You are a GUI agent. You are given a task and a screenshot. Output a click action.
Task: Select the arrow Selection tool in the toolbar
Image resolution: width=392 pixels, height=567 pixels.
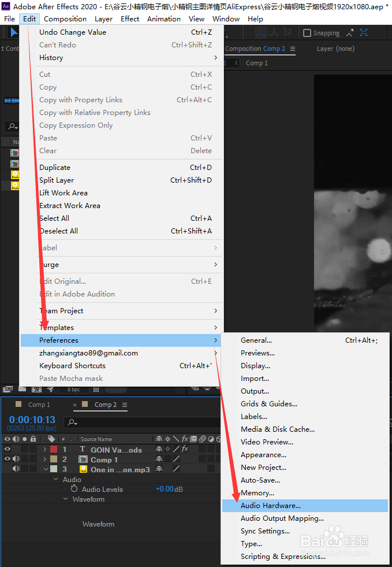(x=14, y=32)
